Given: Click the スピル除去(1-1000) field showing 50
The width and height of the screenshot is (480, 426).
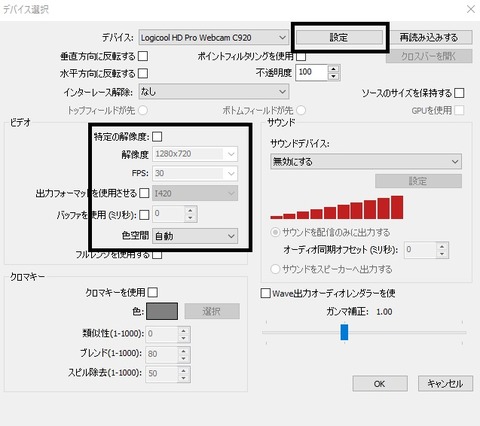Looking at the screenshot, I should coord(162,374).
